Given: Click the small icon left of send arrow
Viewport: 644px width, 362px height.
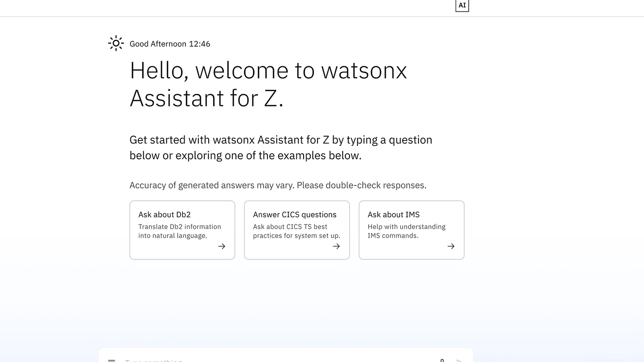Looking at the screenshot, I should click(x=442, y=360).
